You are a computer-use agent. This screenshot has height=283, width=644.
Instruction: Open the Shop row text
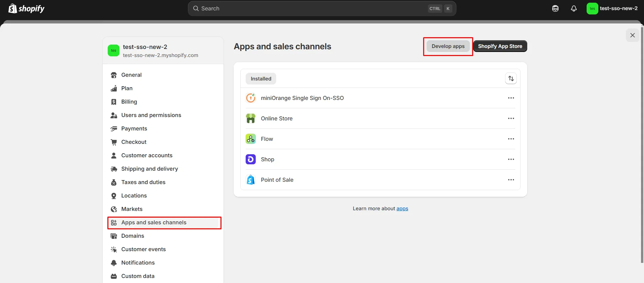[267, 159]
